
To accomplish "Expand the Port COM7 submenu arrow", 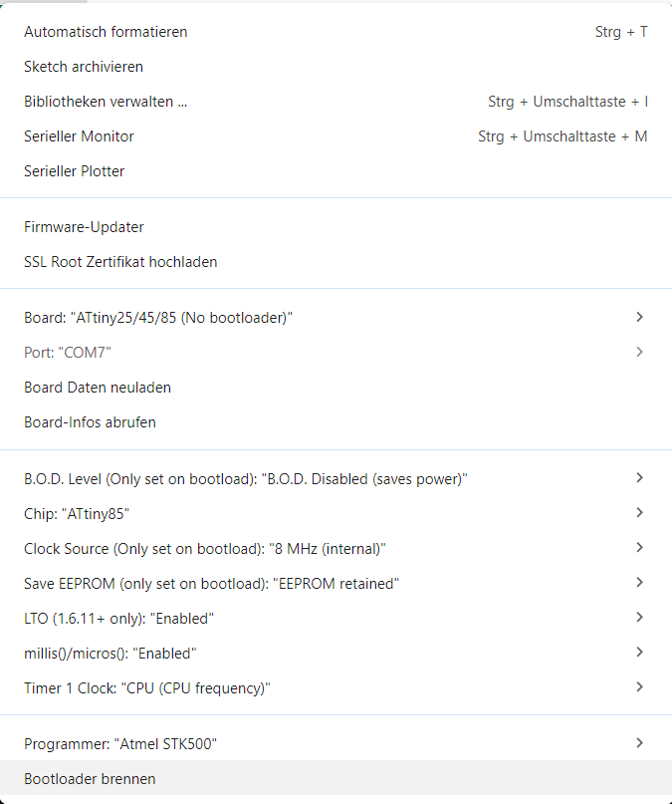I will point(639,352).
